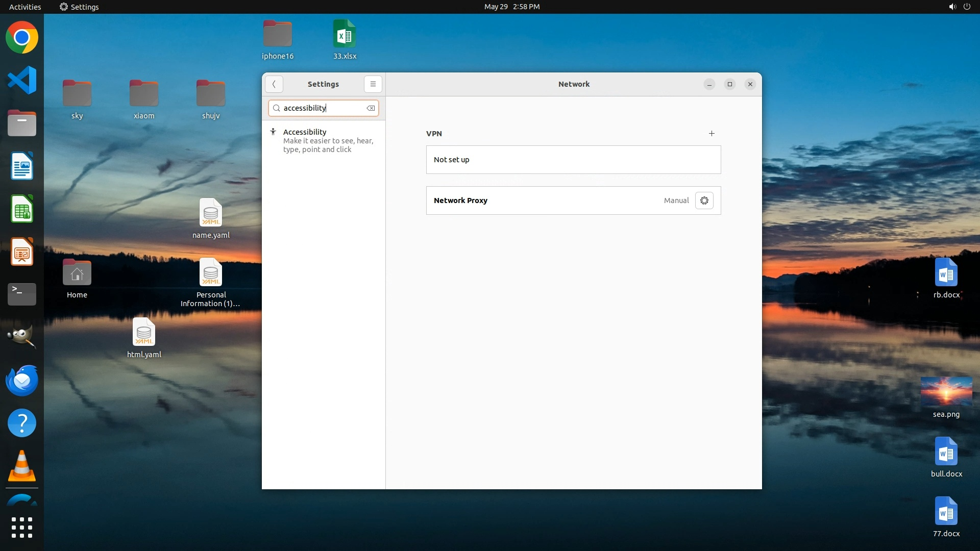Click the Not set up VPN row
980x551 pixels.
(573, 160)
